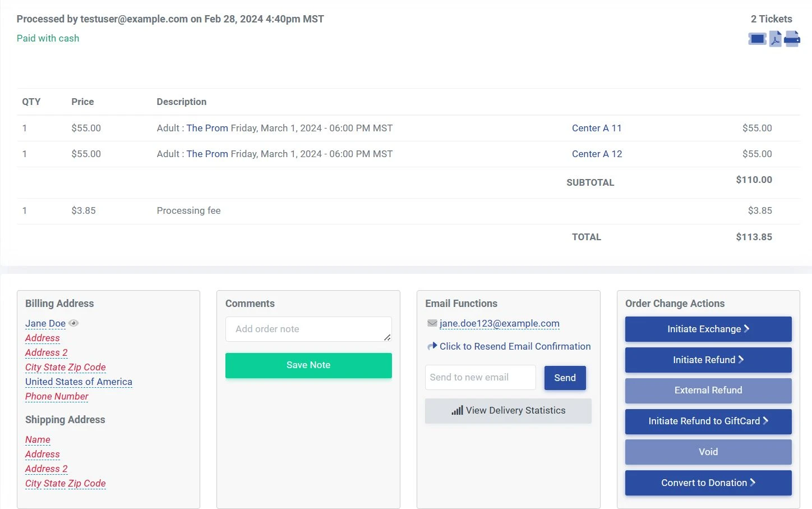Screen dimensions: 812x509
Task: Expand Initiate Refund action
Action: click(708, 360)
